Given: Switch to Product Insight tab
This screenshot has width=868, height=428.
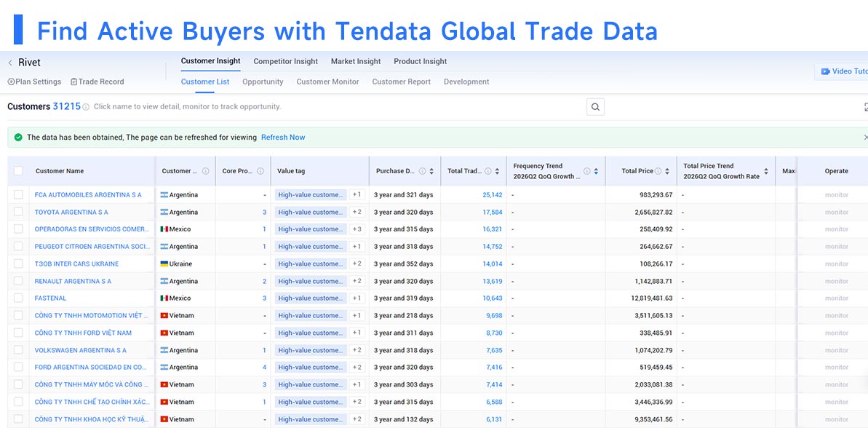Looking at the screenshot, I should pyautogui.click(x=420, y=61).
